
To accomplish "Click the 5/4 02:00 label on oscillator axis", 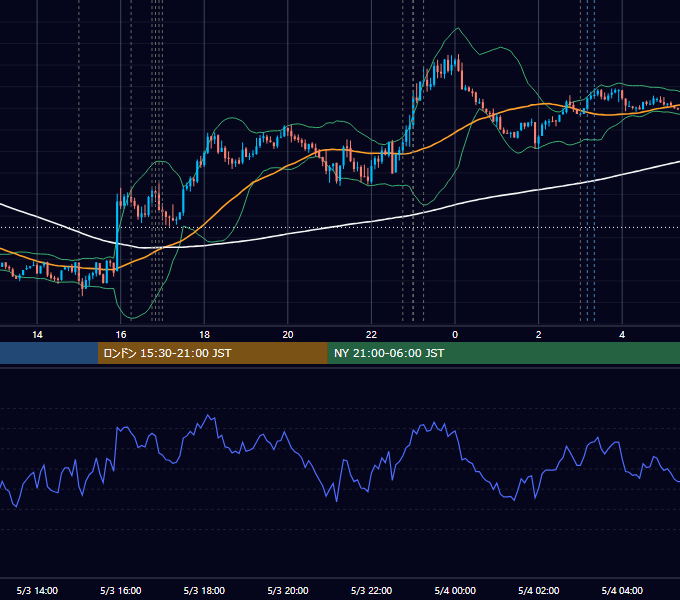I will [x=538, y=590].
